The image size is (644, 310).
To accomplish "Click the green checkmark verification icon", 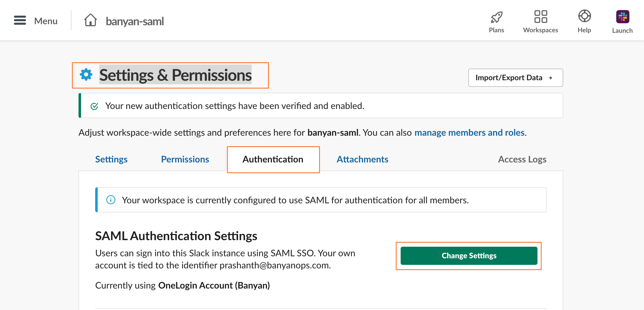I will point(94,106).
